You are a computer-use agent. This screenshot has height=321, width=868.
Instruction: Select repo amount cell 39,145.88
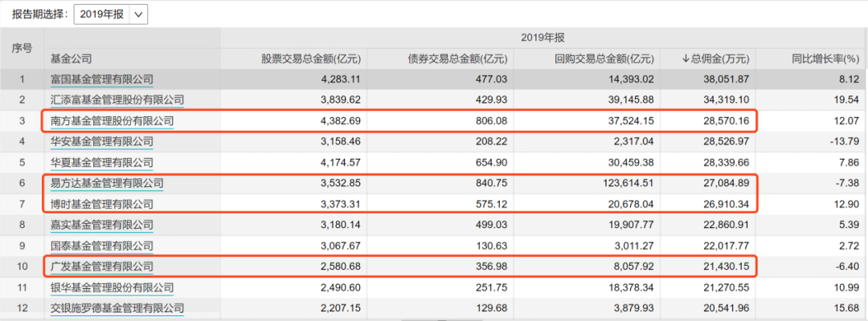[629, 100]
